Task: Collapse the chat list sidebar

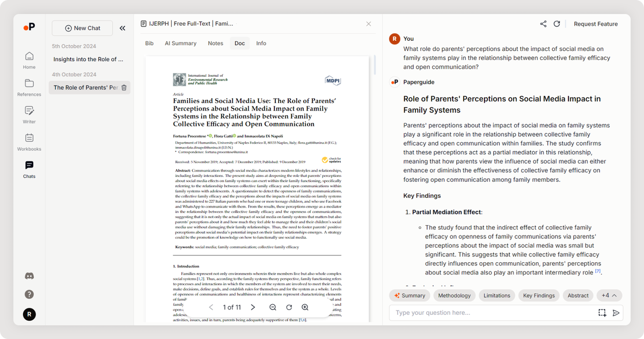Action: pyautogui.click(x=122, y=28)
